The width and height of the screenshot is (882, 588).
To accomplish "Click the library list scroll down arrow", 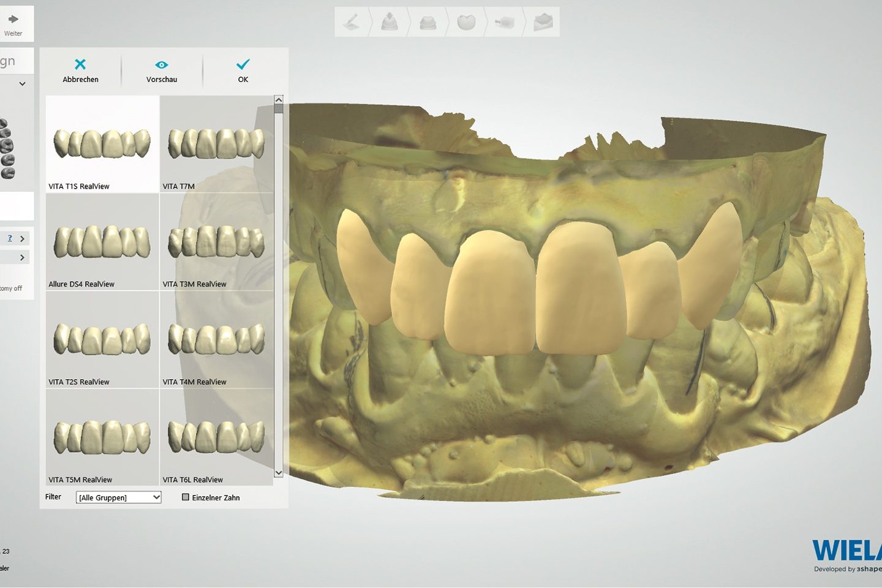I will (279, 473).
